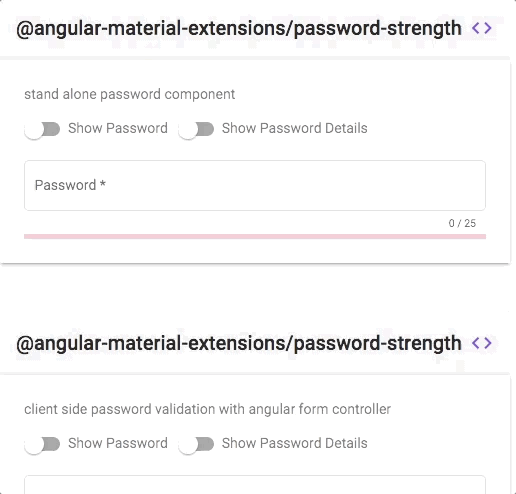Enable Show Password in stand alone component
The width and height of the screenshot is (516, 494).
pyautogui.click(x=42, y=129)
